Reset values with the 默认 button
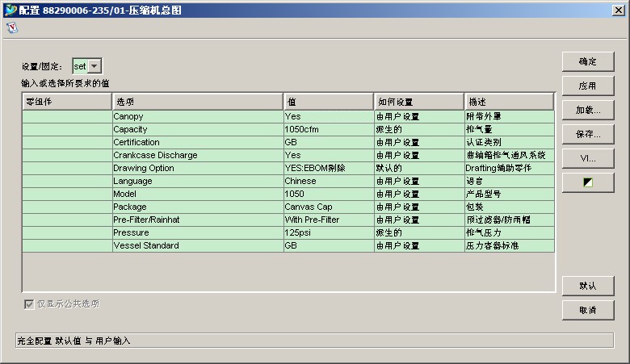This screenshot has width=630, height=364. tap(588, 286)
